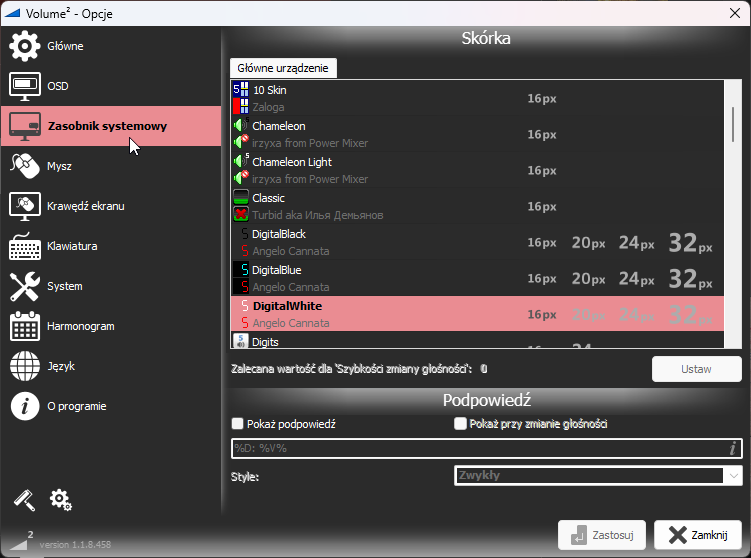Select the Chameleon skin row

[477, 134]
